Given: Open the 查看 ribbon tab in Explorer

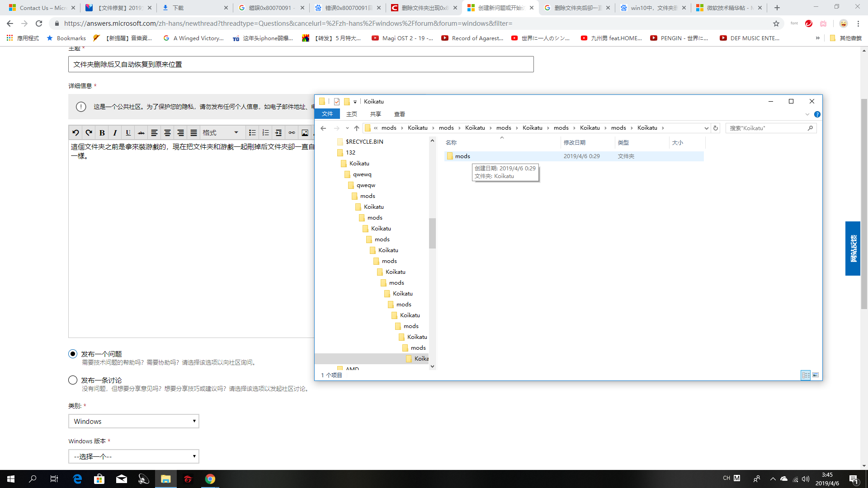Looking at the screenshot, I should pyautogui.click(x=399, y=114).
